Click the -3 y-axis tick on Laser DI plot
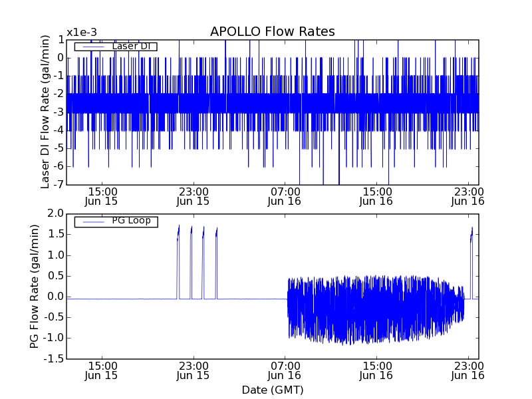 pyautogui.click(x=59, y=112)
